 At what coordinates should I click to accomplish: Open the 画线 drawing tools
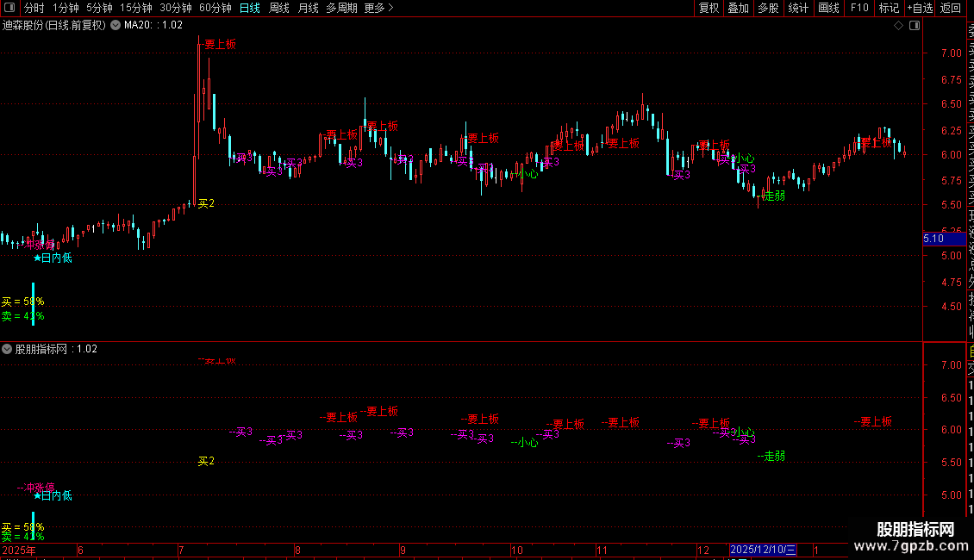click(828, 8)
